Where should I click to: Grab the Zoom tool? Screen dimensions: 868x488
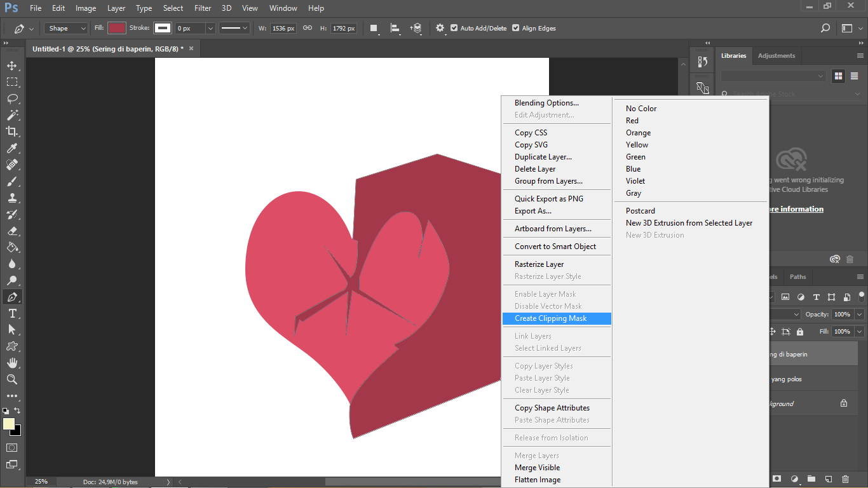click(11, 379)
